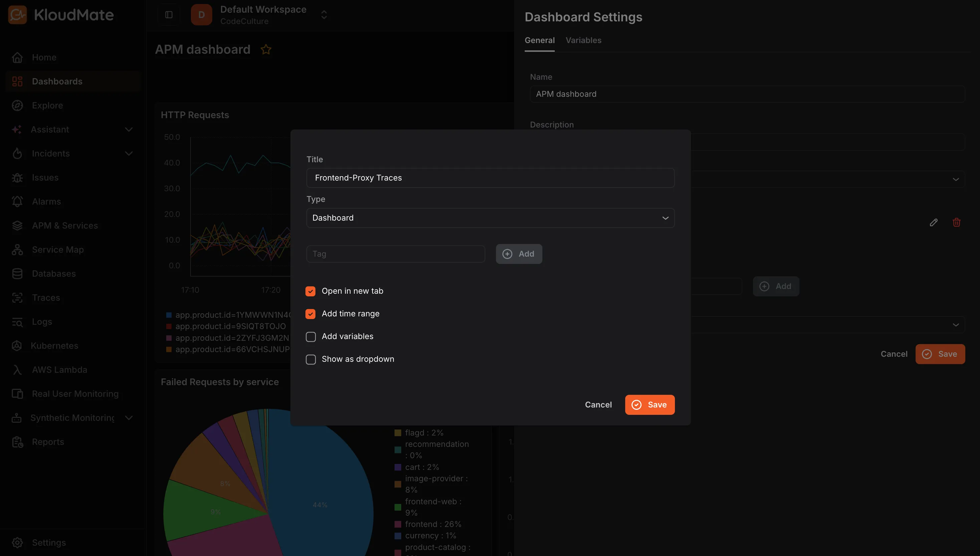Image resolution: width=980 pixels, height=556 pixels.
Task: Click the KloudMate logo icon
Action: 18,15
